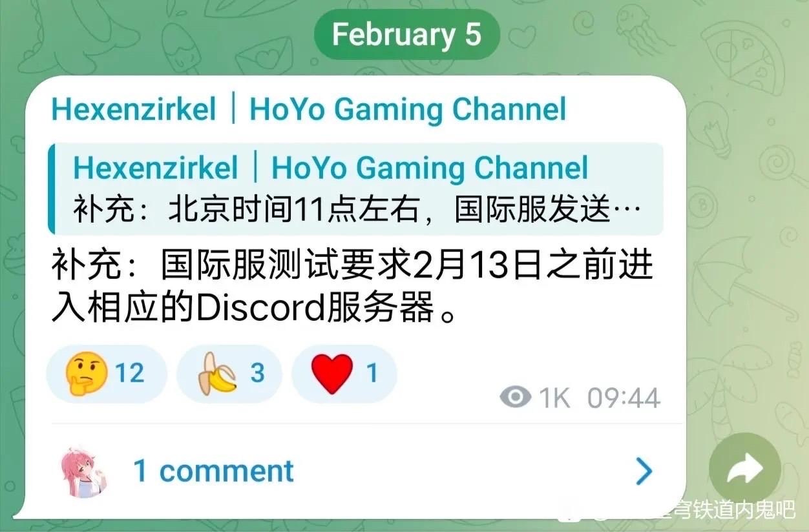Open comments via the right chevron
The width and height of the screenshot is (809, 532).
coord(644,471)
